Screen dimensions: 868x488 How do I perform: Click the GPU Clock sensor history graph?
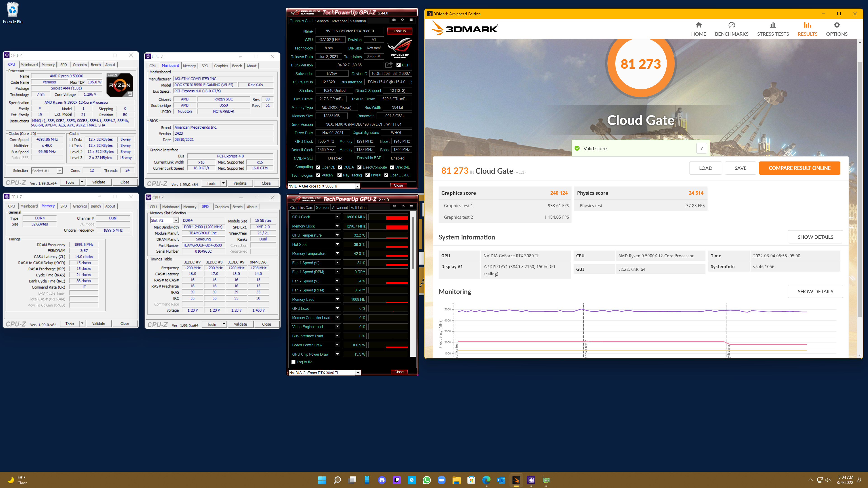click(388, 217)
